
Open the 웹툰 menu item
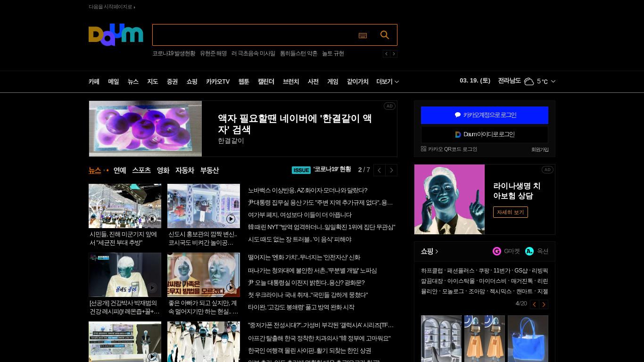244,82
